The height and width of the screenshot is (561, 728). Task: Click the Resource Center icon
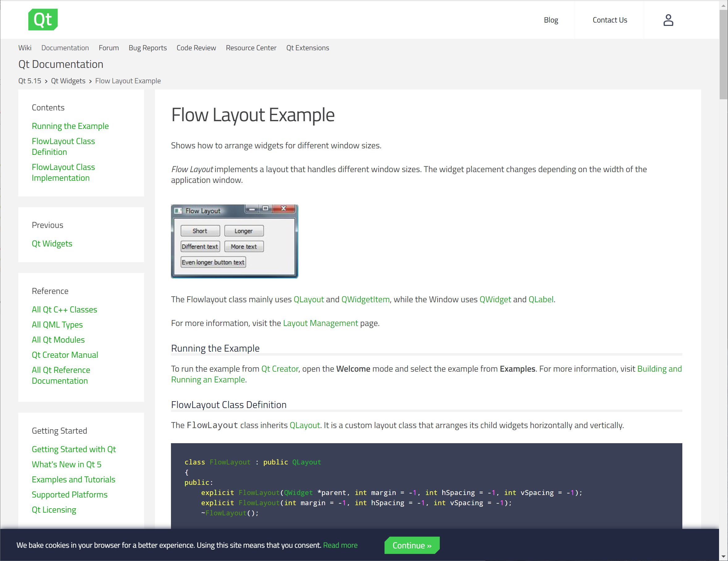[x=251, y=47]
